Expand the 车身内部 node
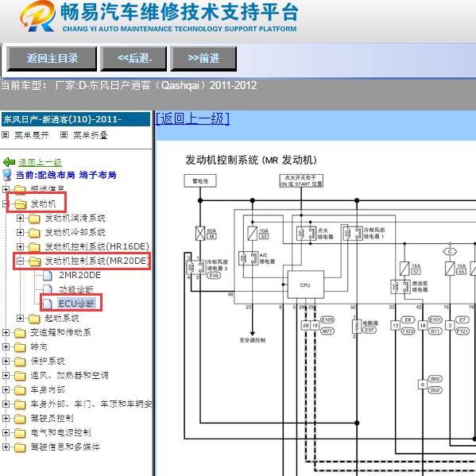476x476 pixels. pos(6,389)
